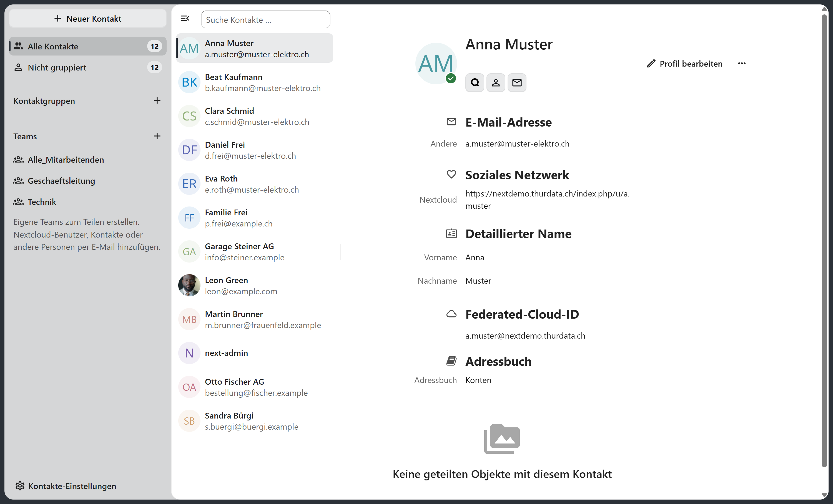The width and height of the screenshot is (833, 504).
Task: Open the profile icon button under Anna Muster
Action: (x=496, y=82)
